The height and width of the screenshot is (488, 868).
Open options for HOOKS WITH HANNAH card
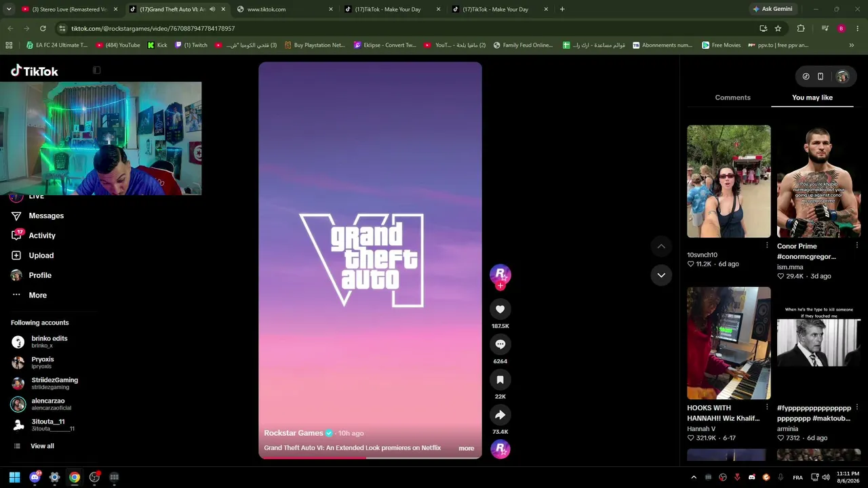click(767, 407)
